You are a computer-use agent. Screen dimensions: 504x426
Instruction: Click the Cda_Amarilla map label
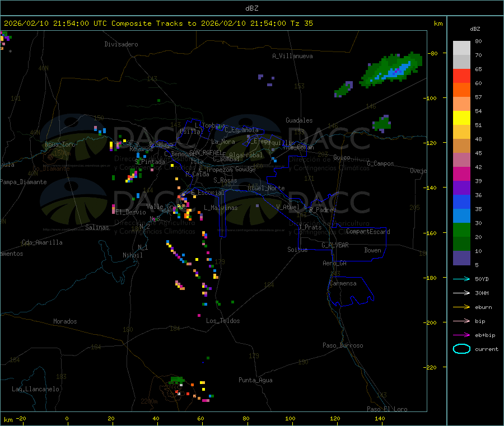click(42, 242)
